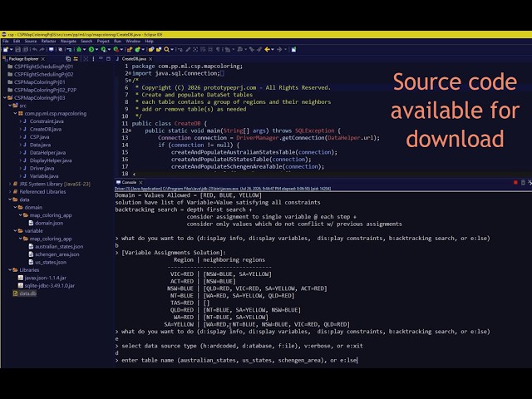532x399 pixels.
Task: Expand the Referenced Libraries node
Action: [10, 192]
